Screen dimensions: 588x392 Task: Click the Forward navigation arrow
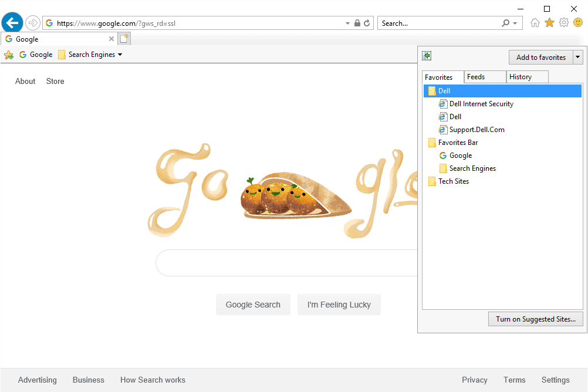click(x=33, y=23)
